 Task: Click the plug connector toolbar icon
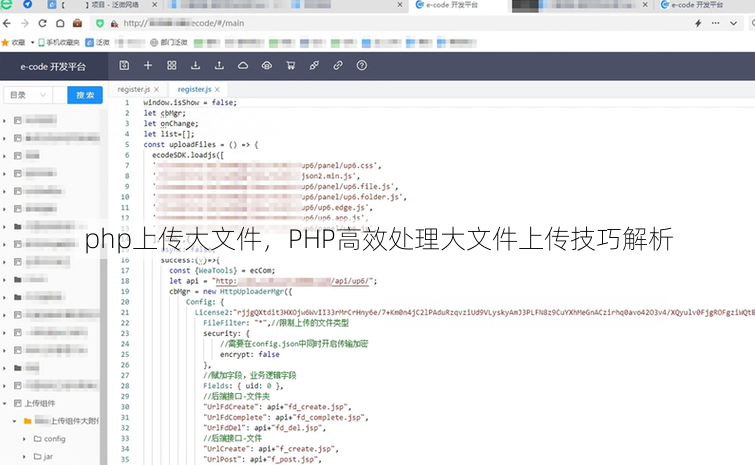[314, 65]
